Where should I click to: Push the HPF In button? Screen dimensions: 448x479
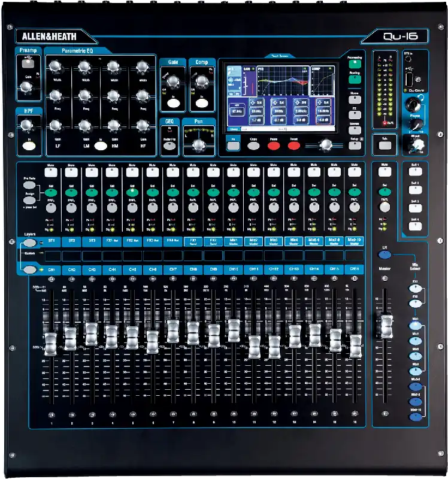(29, 146)
